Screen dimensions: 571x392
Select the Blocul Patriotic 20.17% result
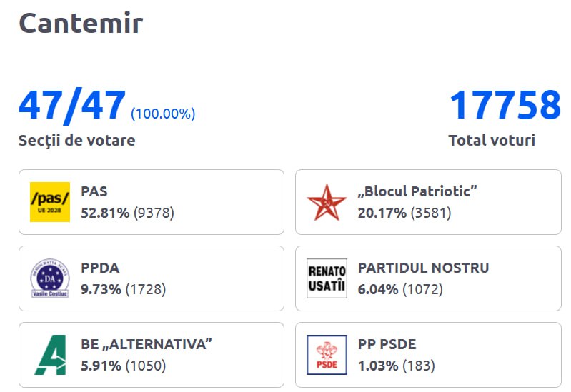(x=382, y=213)
